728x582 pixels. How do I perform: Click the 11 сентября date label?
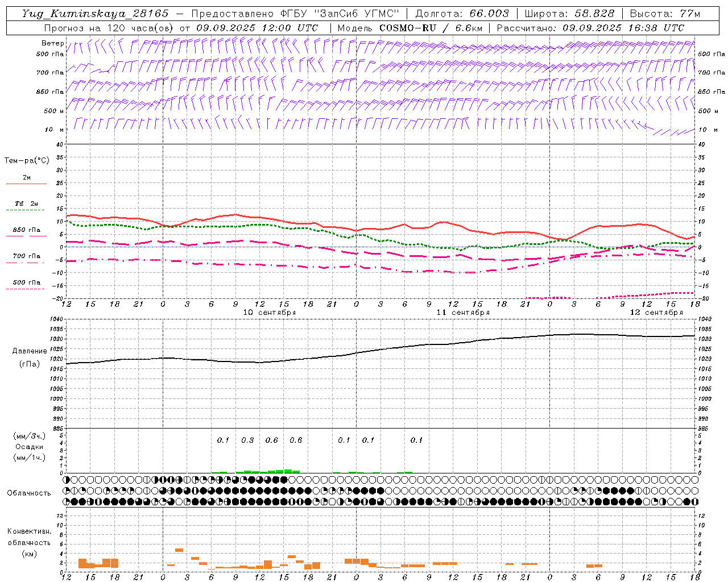[x=463, y=313]
